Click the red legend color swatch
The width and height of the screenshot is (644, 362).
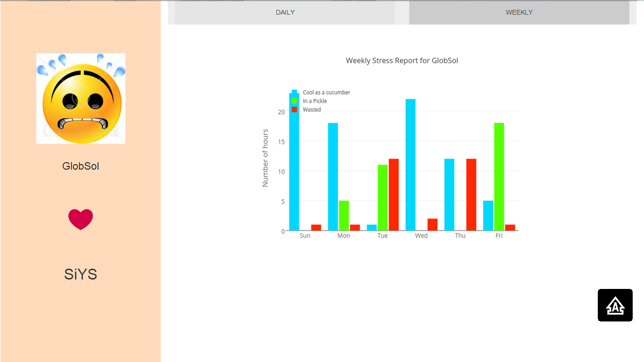click(x=294, y=109)
